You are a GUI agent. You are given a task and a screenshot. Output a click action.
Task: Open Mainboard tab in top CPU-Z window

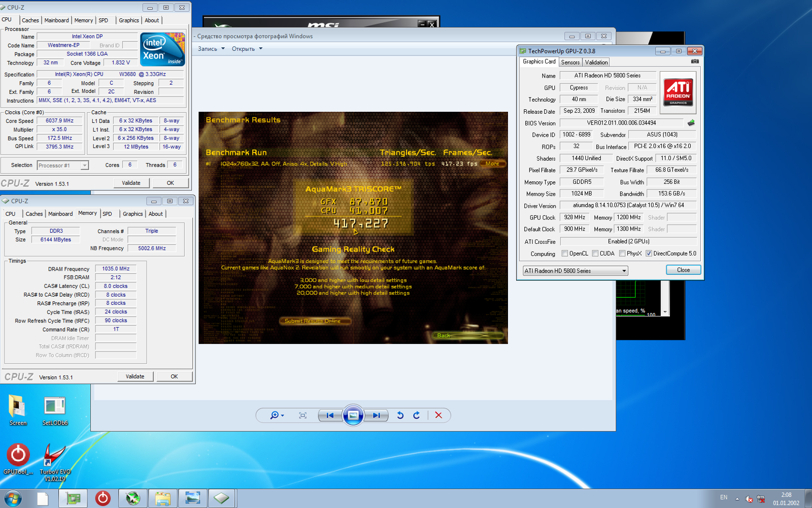click(x=56, y=20)
